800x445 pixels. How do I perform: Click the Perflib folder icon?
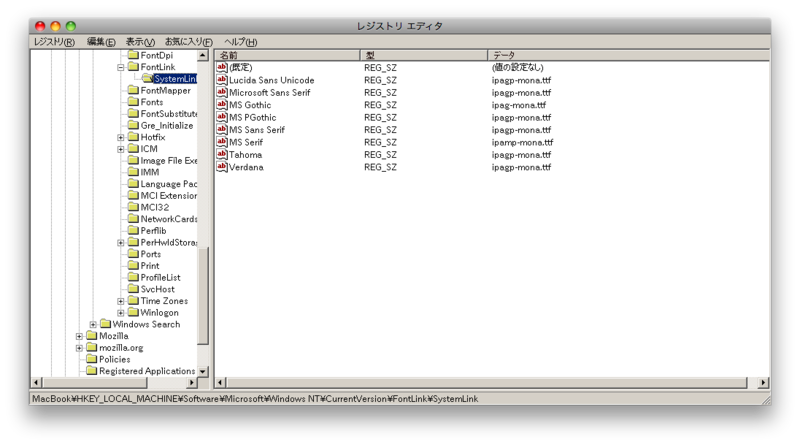133,231
